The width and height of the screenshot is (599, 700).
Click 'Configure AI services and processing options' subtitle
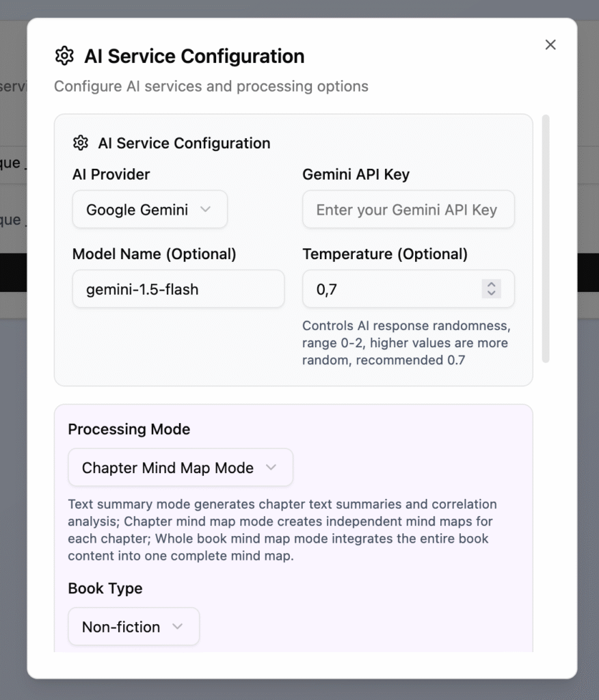pos(211,86)
